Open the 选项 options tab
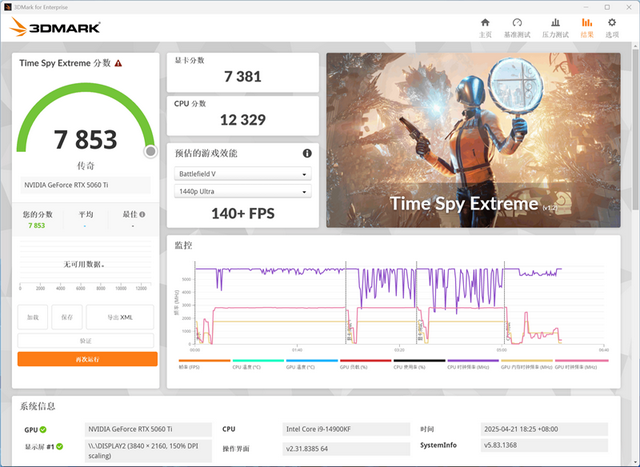The width and height of the screenshot is (640, 467). (x=612, y=28)
